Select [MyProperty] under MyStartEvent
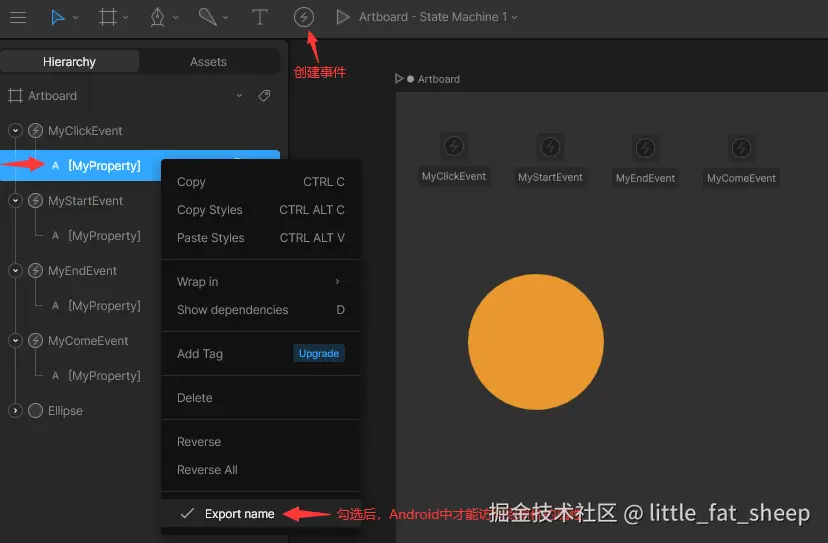Screen dimensions: 828x543 click(x=105, y=236)
